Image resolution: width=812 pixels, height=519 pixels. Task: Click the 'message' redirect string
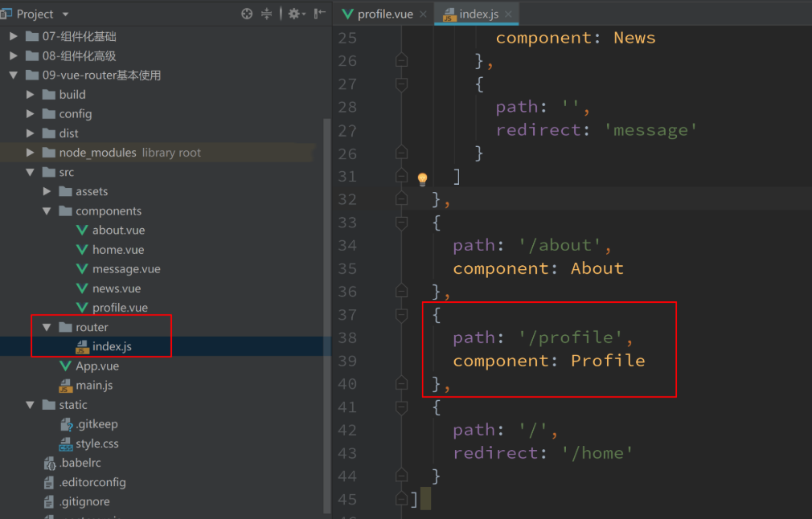click(x=651, y=130)
